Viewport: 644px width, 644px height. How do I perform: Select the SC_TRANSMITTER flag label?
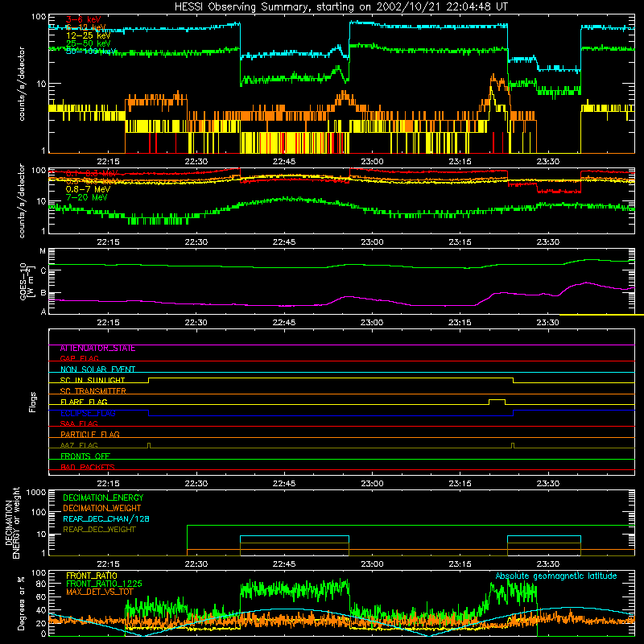93,391
